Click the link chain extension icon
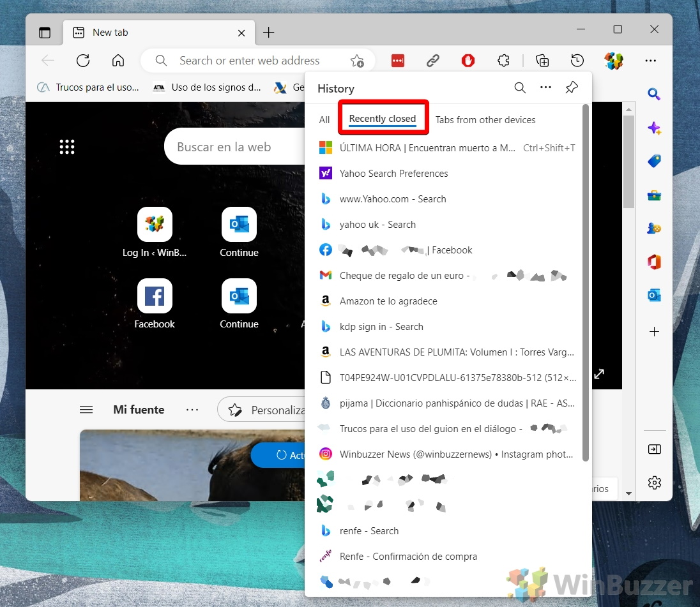 click(x=432, y=60)
